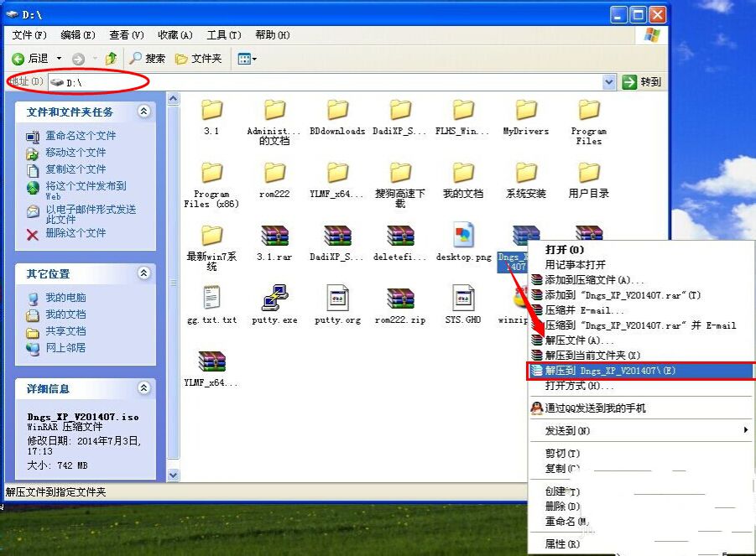Expand the address bar dropdown arrow
Image resolution: width=756 pixels, height=556 pixels.
[609, 82]
